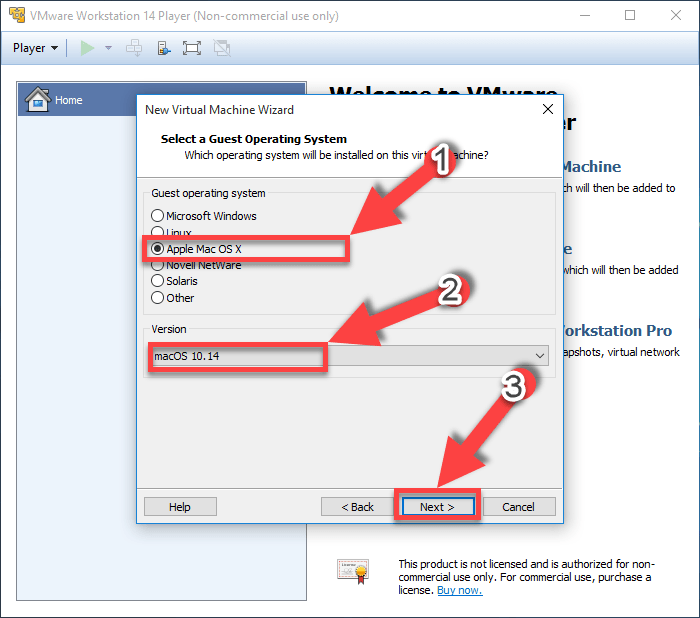Open the Help button in wizard
This screenshot has height=618, width=700.
point(180,507)
